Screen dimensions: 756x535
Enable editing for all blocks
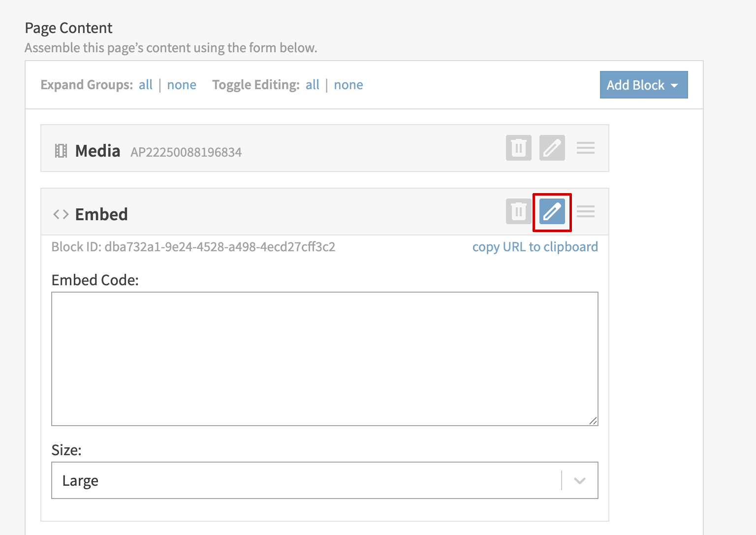point(313,85)
